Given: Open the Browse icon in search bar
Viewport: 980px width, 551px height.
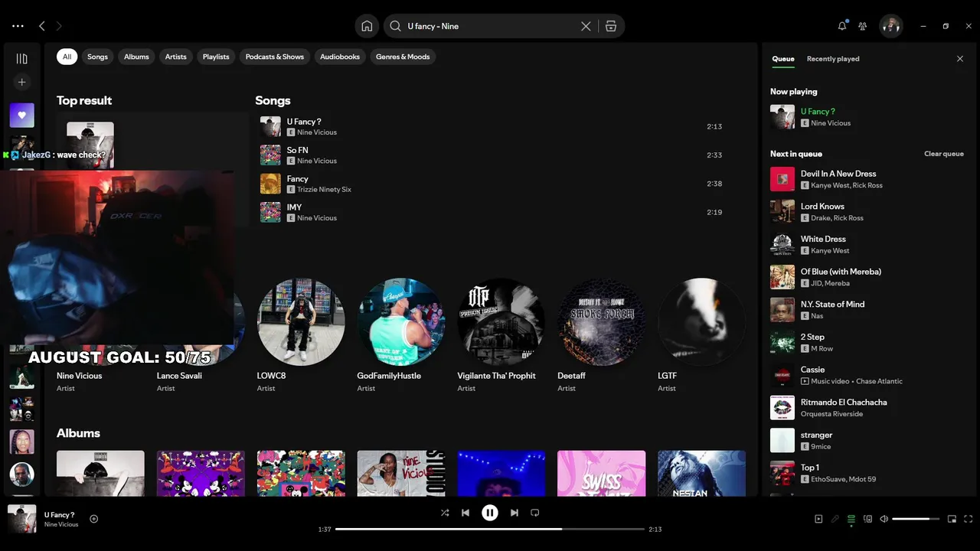Looking at the screenshot, I should point(611,26).
